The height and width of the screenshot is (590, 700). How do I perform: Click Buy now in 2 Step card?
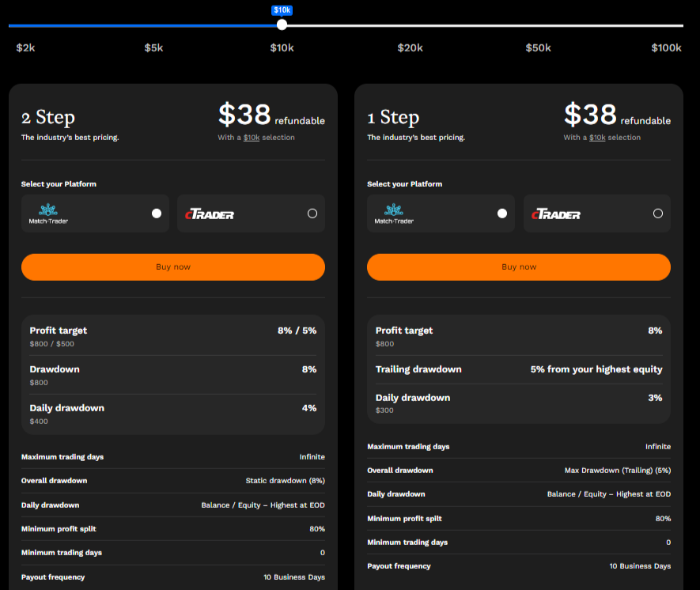click(x=173, y=267)
